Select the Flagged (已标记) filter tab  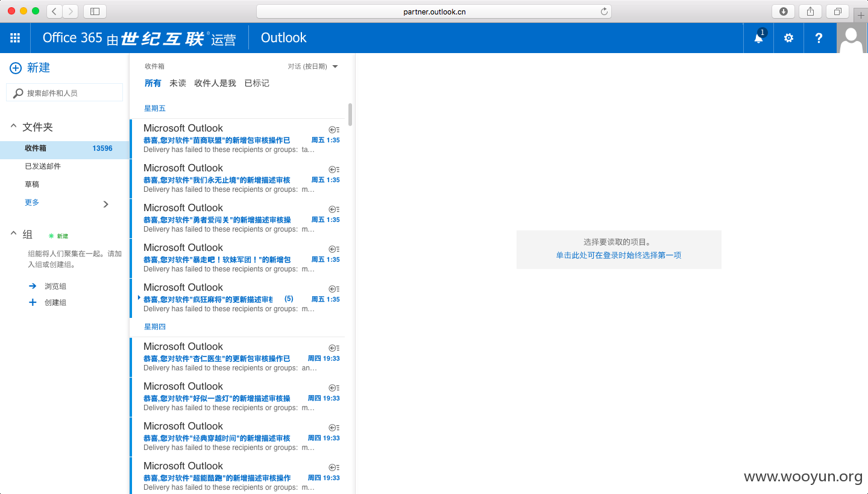[257, 83]
